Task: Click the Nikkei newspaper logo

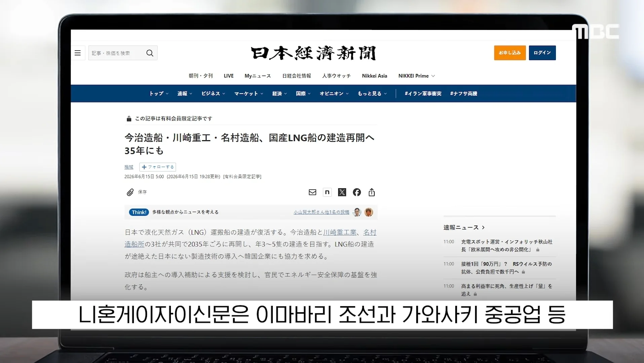Action: 313,53
